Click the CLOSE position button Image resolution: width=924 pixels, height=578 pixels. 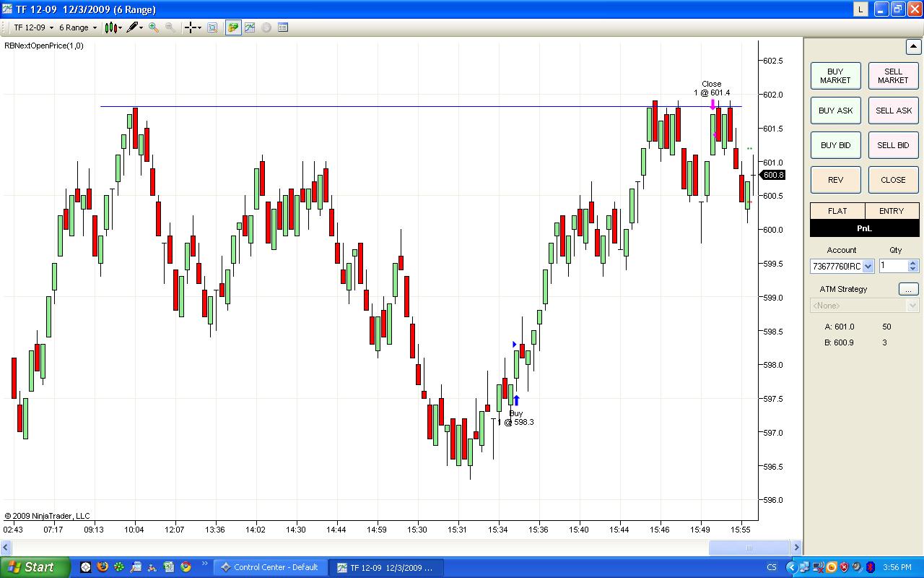point(893,180)
